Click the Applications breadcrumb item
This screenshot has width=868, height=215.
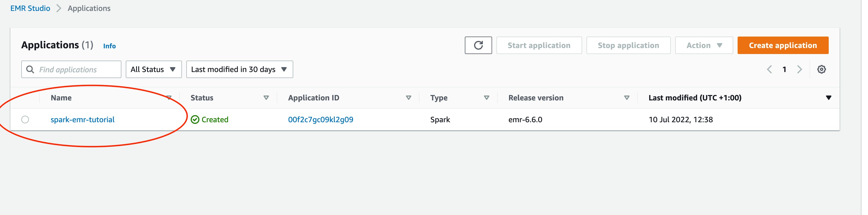point(89,8)
